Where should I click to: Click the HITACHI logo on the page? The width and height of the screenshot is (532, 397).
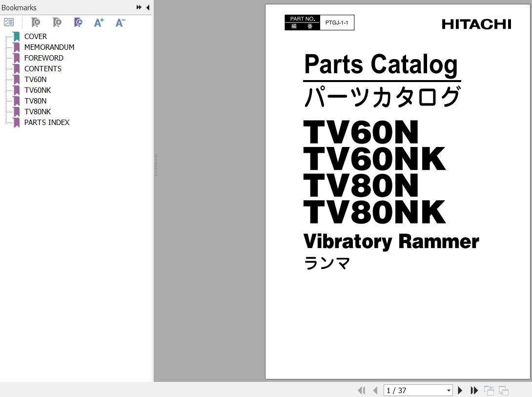[476, 24]
